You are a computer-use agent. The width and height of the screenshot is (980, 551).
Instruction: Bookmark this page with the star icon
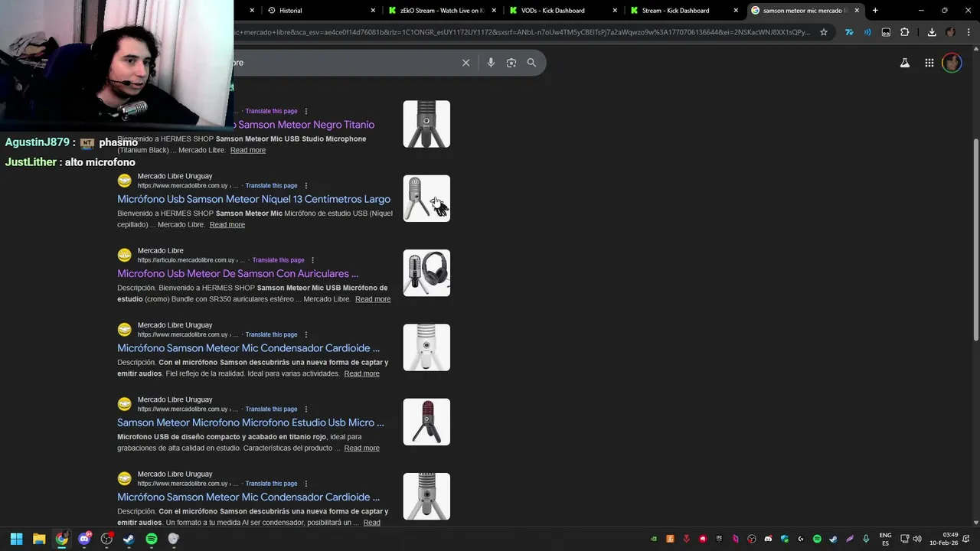pos(824,32)
